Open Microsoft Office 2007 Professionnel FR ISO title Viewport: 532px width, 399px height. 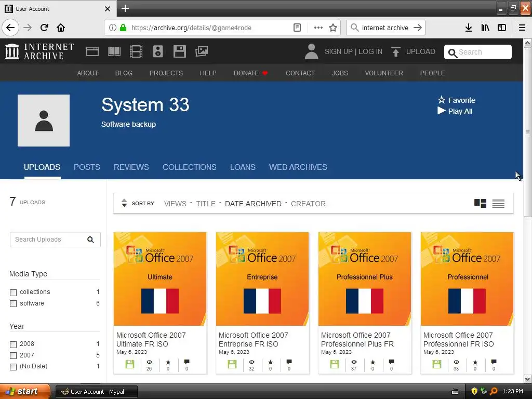pyautogui.click(x=458, y=339)
